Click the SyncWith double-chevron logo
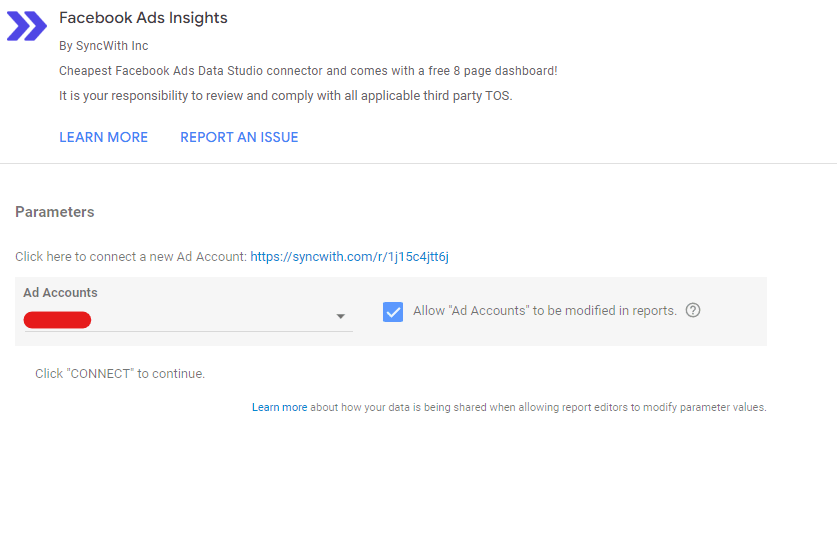The height and width of the screenshot is (547, 837). [27, 26]
